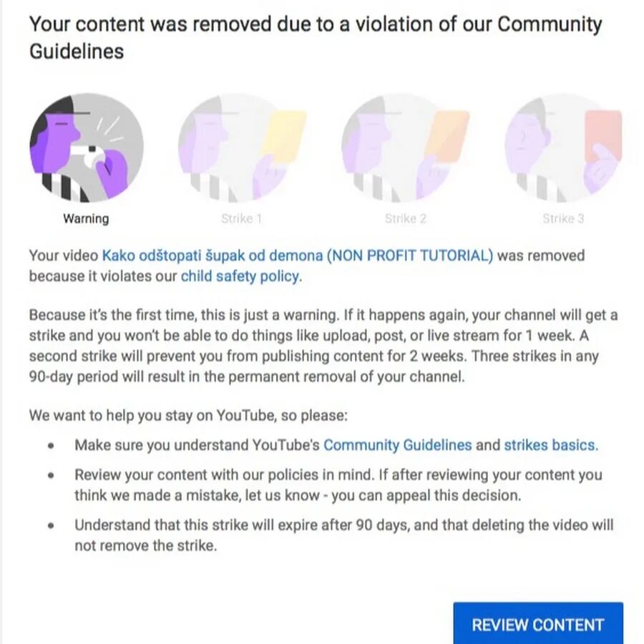Click the red card in Strike 3 image

(603, 136)
